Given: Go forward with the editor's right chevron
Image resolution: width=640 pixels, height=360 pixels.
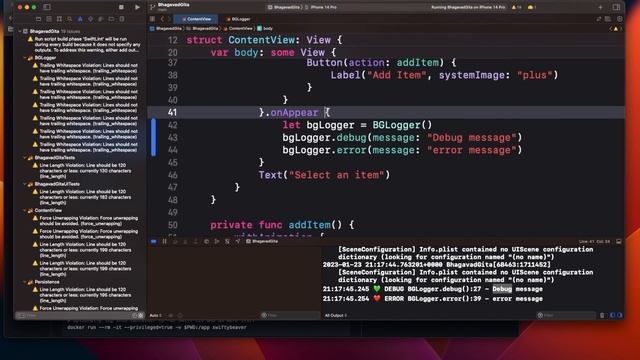Looking at the screenshot, I should pyautogui.click(x=169, y=19).
